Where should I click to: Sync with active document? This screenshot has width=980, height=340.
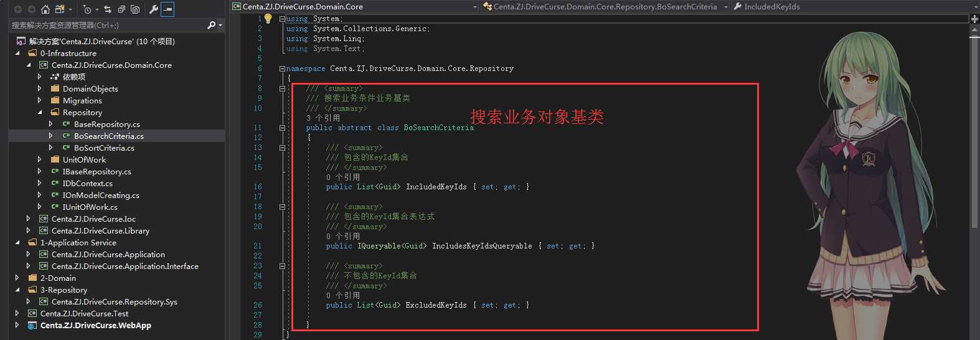click(108, 9)
